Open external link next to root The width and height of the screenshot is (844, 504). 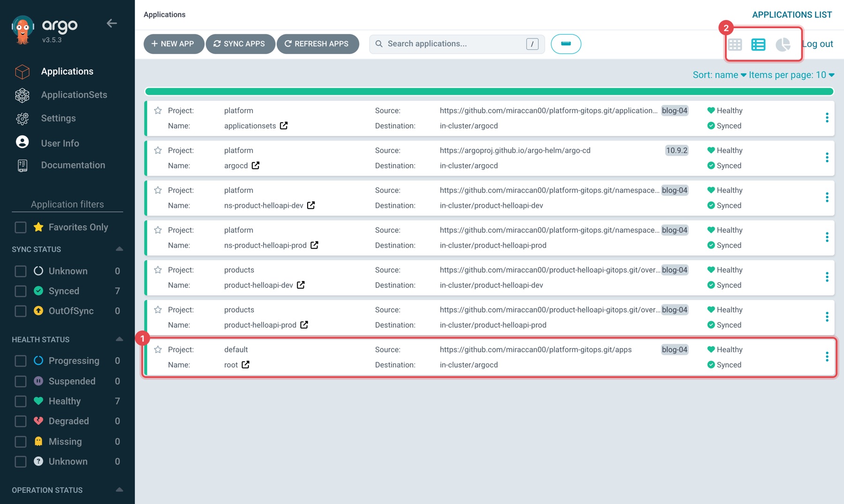[x=246, y=365]
